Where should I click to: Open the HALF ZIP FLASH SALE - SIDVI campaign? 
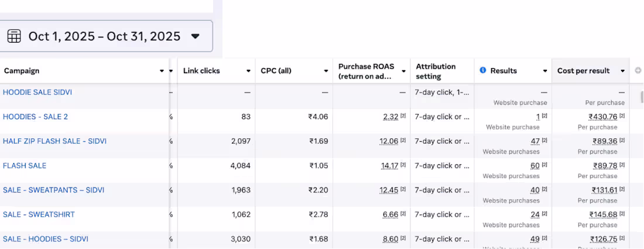54,141
